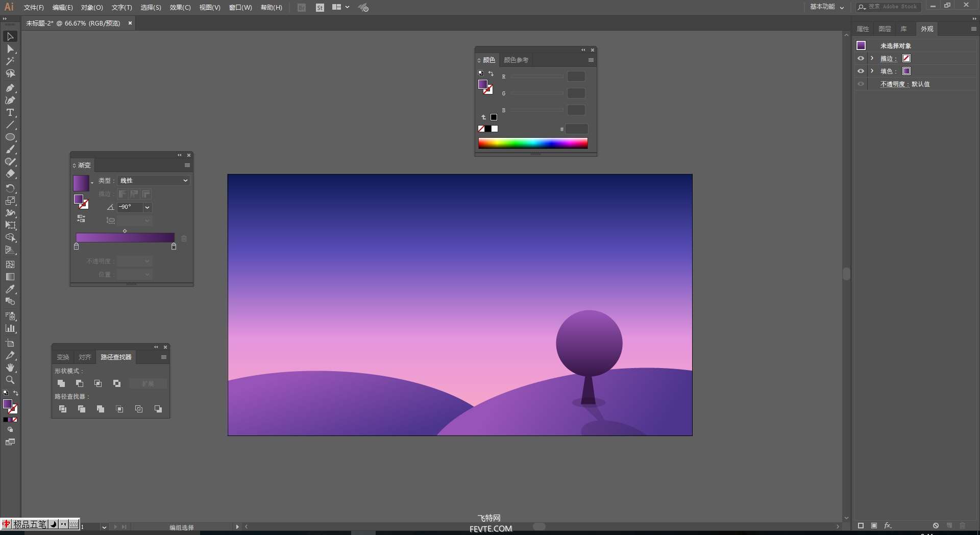
Task: Open the workspace 基本功能 dropdown
Action: pyautogui.click(x=827, y=7)
